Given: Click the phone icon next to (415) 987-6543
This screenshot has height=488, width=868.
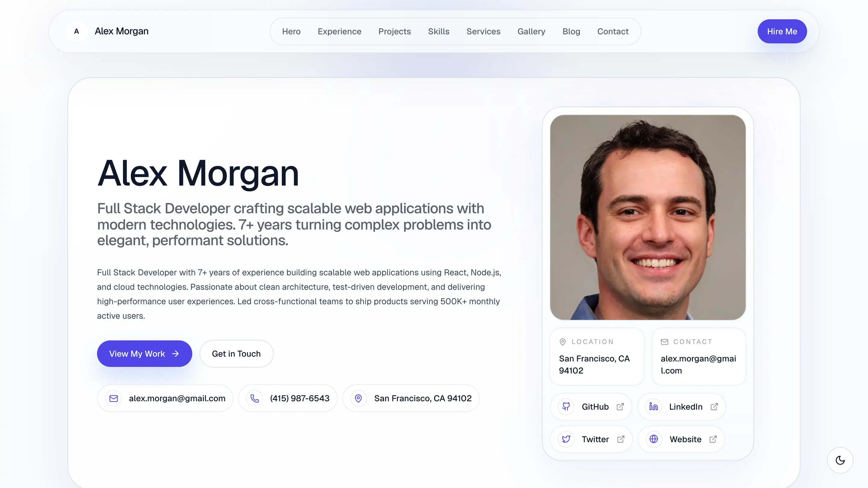Looking at the screenshot, I should click(255, 399).
